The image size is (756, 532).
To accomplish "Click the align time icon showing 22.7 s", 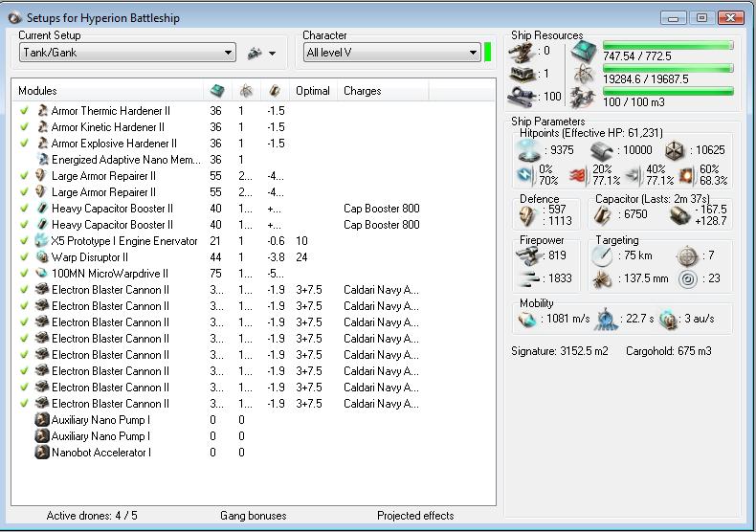I will [606, 320].
